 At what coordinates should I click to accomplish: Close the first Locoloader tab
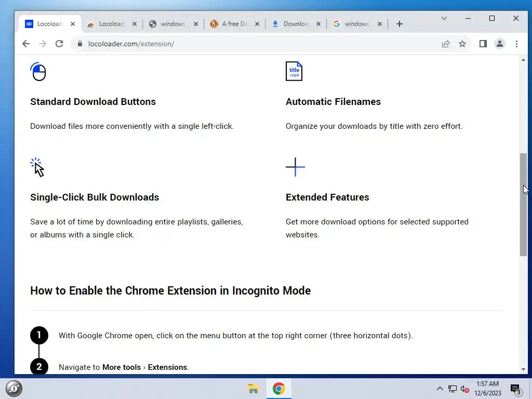point(73,24)
